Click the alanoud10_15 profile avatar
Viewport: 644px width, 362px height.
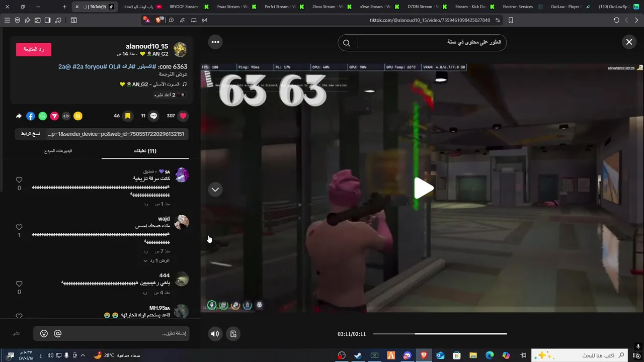[x=180, y=50]
